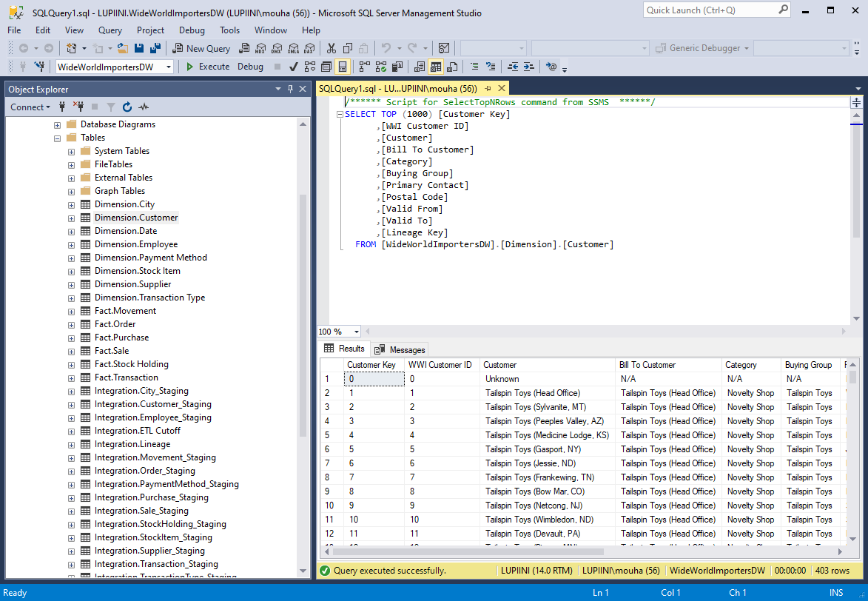Open the File menu

[x=14, y=30]
